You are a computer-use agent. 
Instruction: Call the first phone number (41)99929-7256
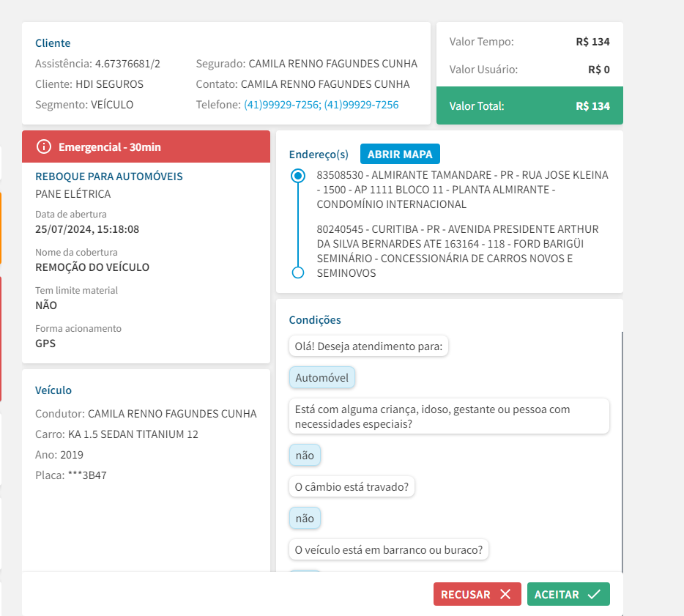pyautogui.click(x=282, y=105)
